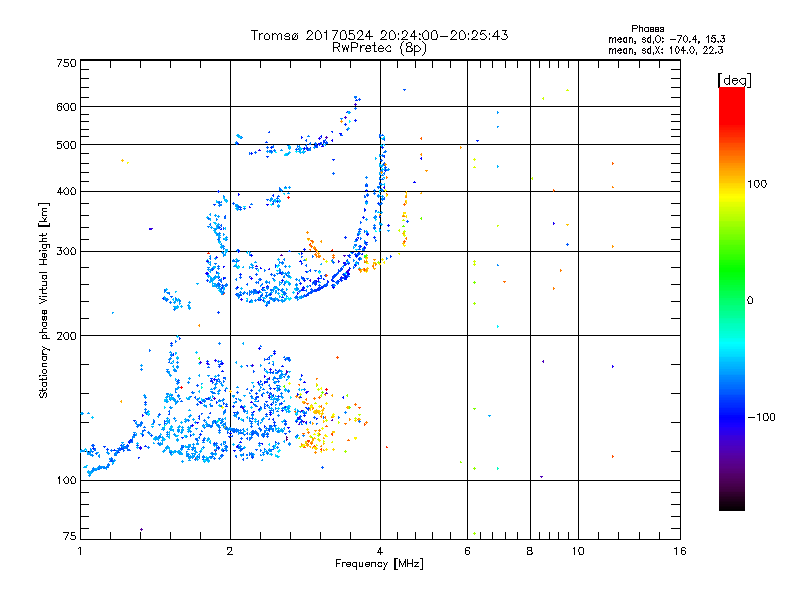Click the color bar label '0'
The width and height of the screenshot is (800, 600).
point(750,301)
